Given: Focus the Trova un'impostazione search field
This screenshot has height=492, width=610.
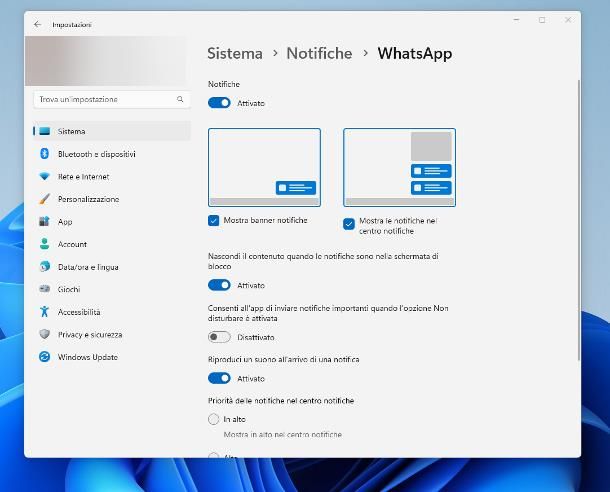Looking at the screenshot, I should coord(112,100).
